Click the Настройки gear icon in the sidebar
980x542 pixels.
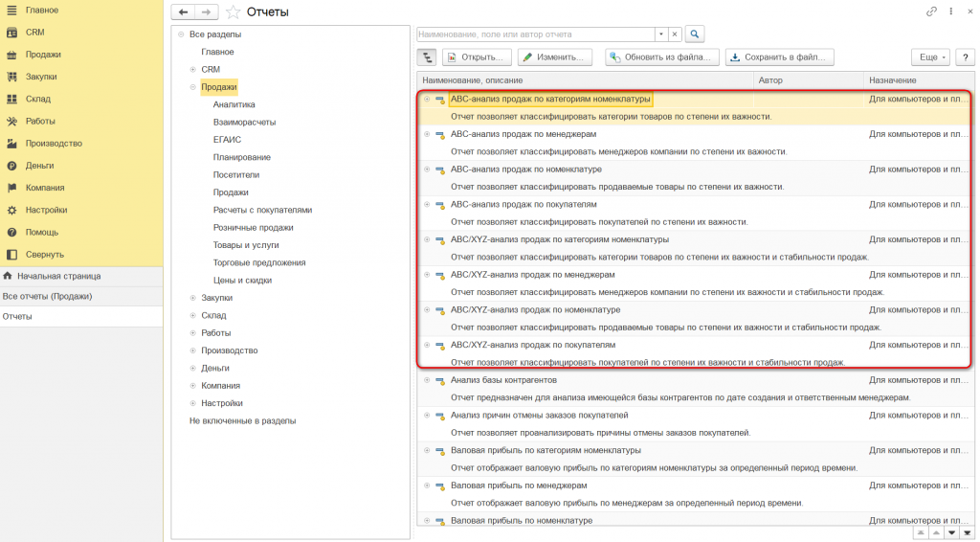pos(11,210)
